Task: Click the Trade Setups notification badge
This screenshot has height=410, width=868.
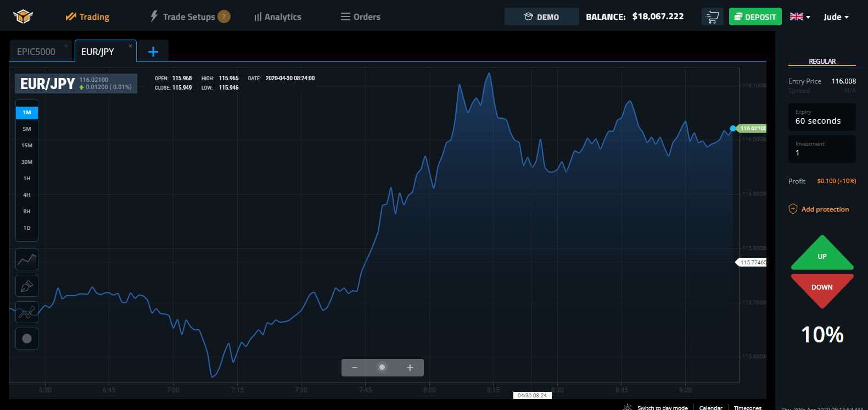Action: [224, 16]
